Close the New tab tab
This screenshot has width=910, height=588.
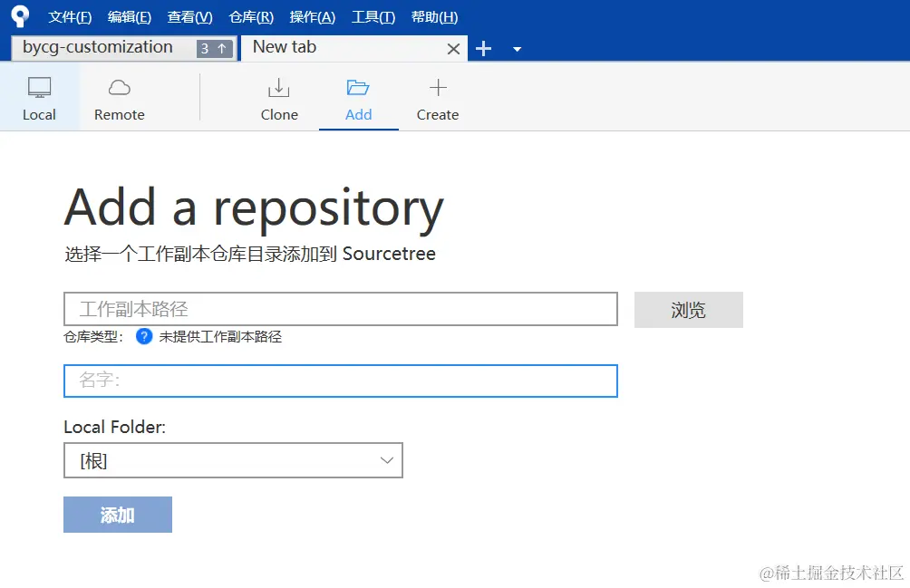453,49
